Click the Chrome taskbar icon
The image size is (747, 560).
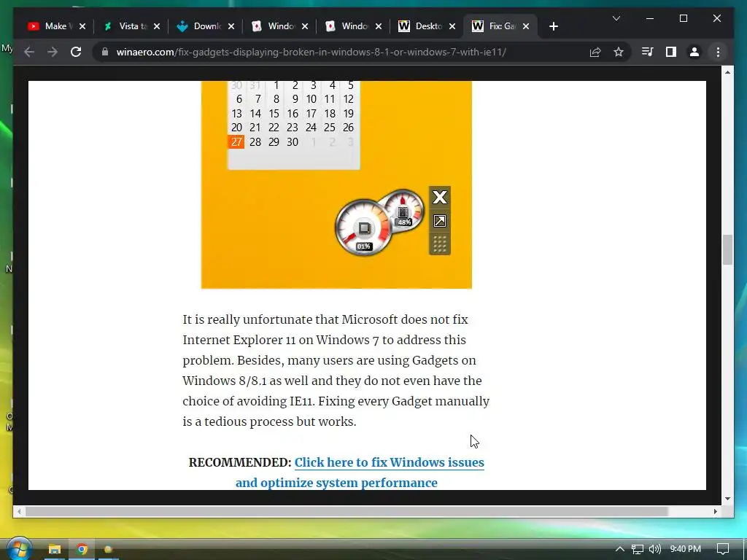(x=82, y=549)
